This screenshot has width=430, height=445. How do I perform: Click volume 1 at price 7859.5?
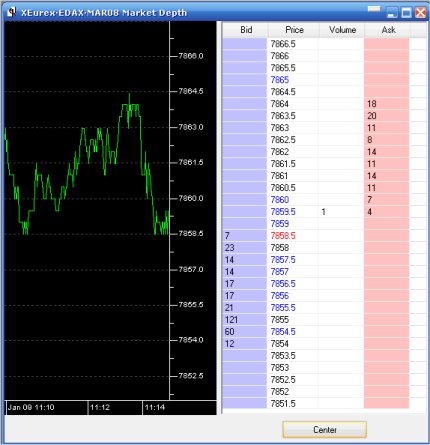pyautogui.click(x=341, y=212)
